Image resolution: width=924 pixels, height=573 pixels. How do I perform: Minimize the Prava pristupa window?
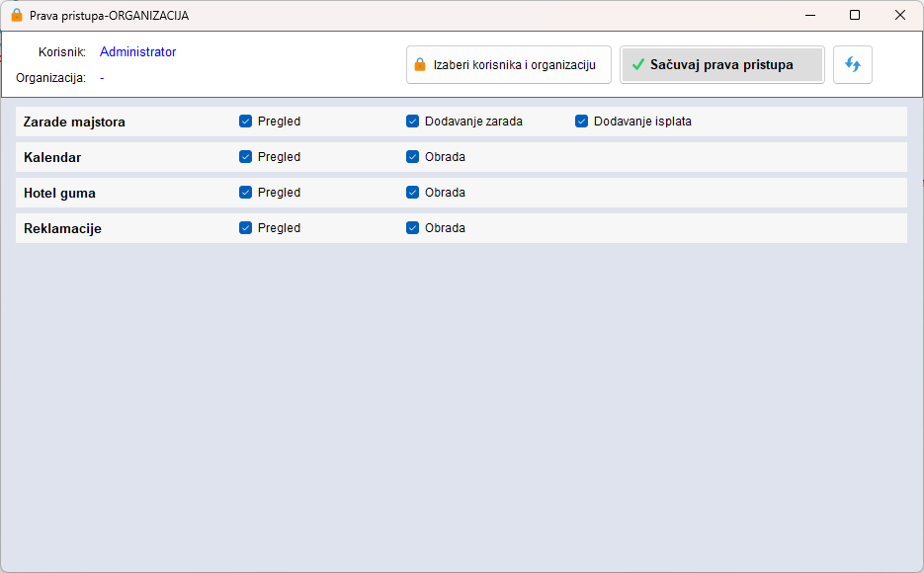[810, 15]
